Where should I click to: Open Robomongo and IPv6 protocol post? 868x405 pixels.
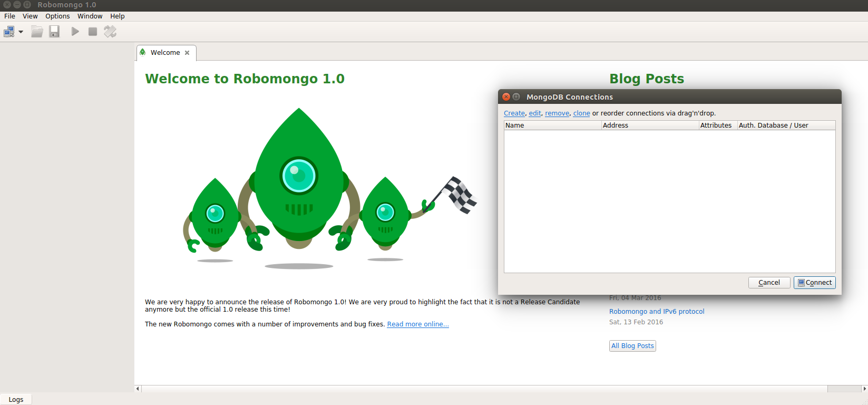point(657,312)
